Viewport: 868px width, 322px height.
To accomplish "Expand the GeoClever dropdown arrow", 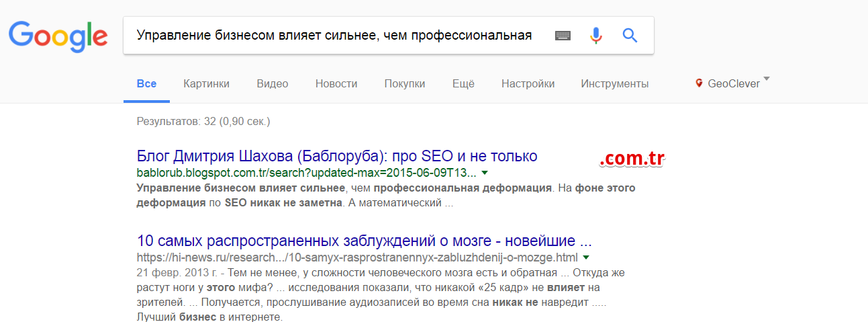I will 767,80.
